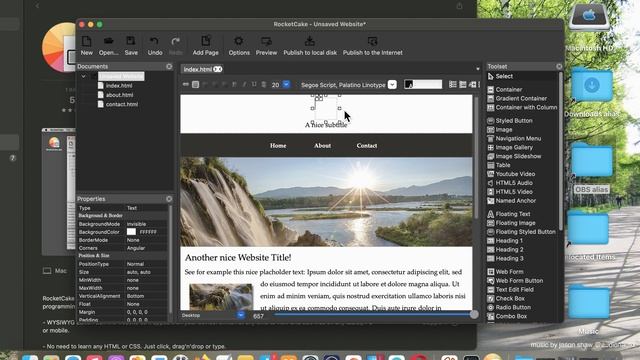Close the Toolset panel
Viewport: 640px width, 360px height.
(x=559, y=66)
